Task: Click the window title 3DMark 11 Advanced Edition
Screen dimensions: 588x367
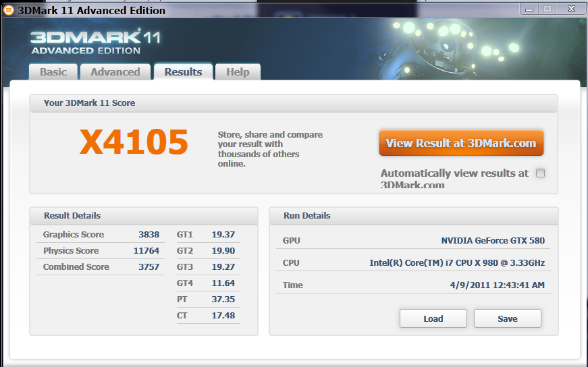Action: (x=92, y=10)
